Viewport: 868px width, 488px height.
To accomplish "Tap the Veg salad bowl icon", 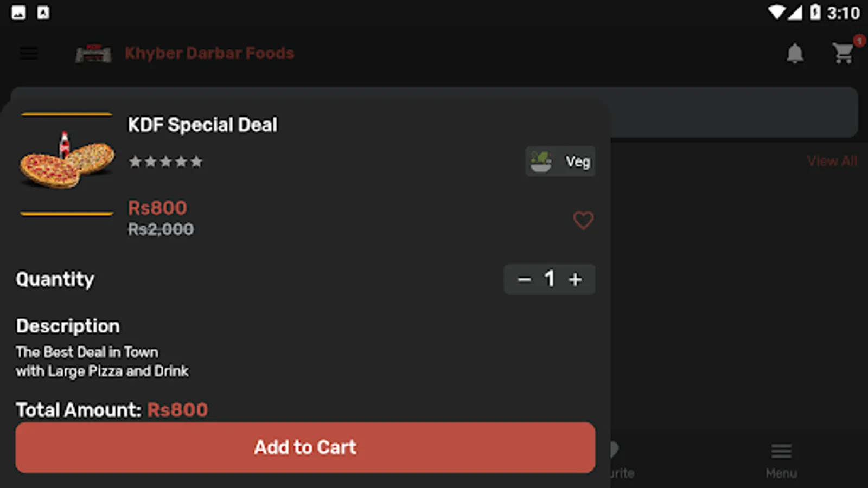I will coord(541,162).
